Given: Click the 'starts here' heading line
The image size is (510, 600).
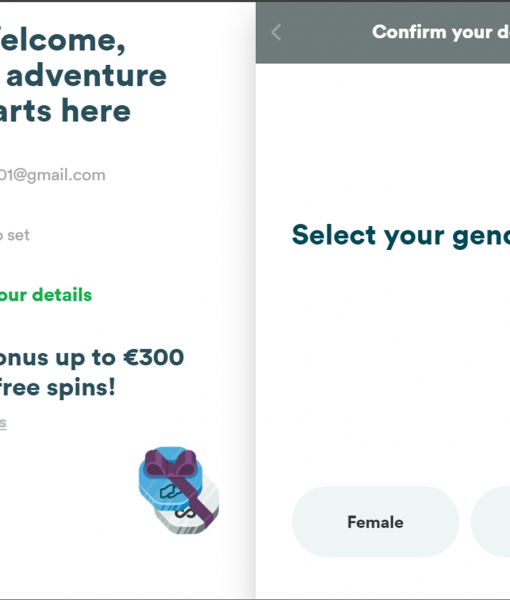Looking at the screenshot, I should (x=65, y=111).
